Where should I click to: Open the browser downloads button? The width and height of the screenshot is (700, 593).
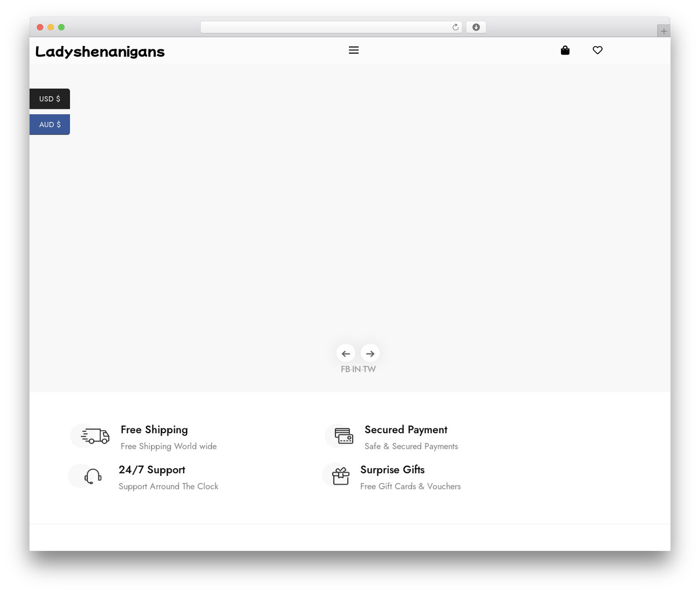(476, 27)
